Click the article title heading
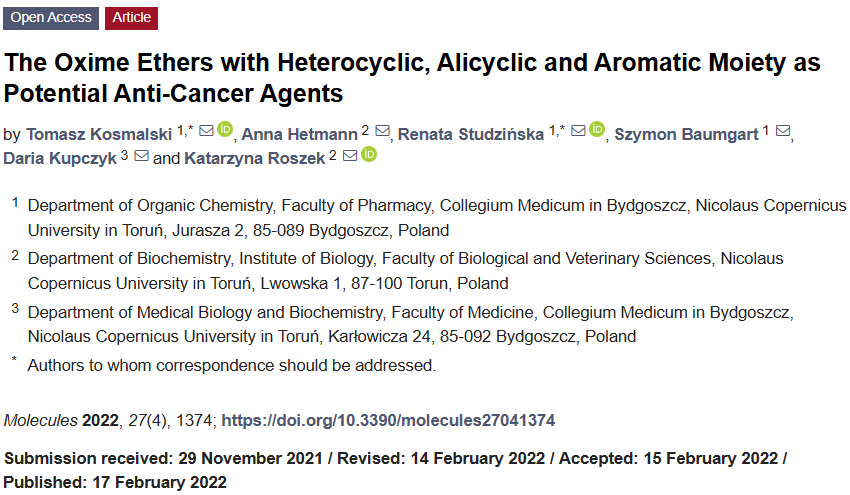Image resolution: width=850 pixels, height=495 pixels. pyautogui.click(x=412, y=78)
